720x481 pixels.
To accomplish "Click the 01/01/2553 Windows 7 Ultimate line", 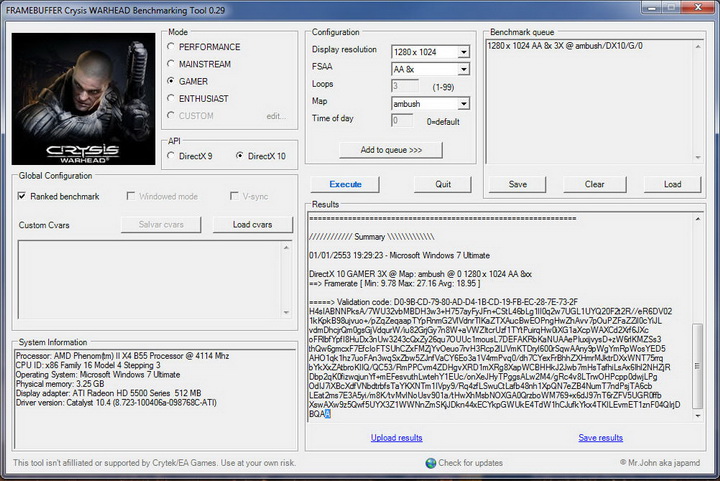I will click(x=399, y=255).
